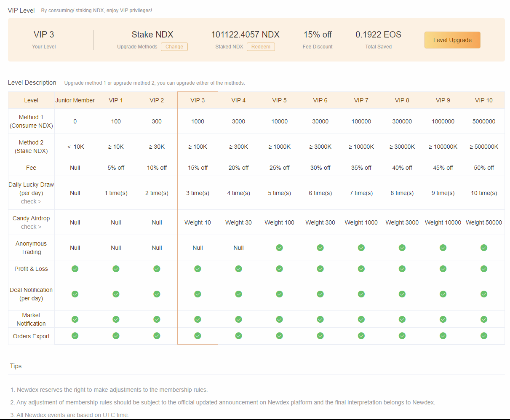The width and height of the screenshot is (510, 420).
Task: Select the VIP 3 column header
Action: [x=198, y=100]
